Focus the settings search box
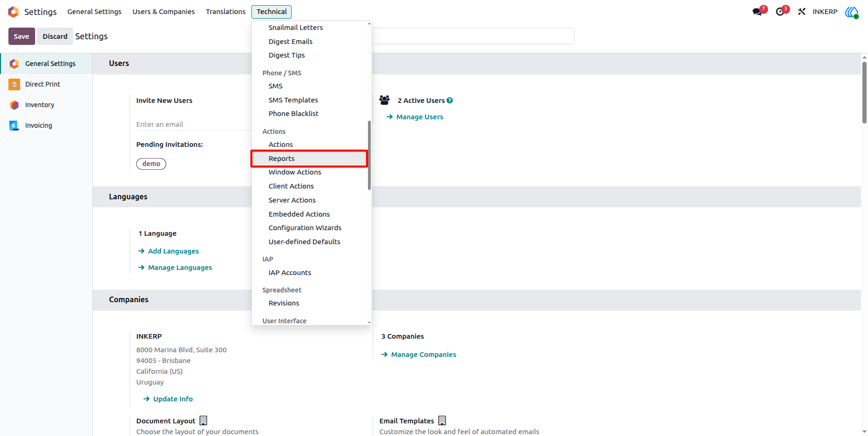Screen dimensions: 868x436 point(473,36)
